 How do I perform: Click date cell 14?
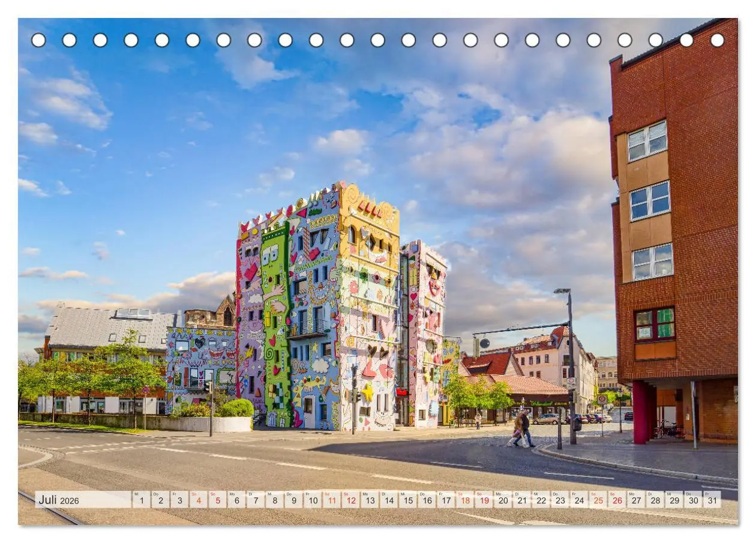tap(388, 499)
